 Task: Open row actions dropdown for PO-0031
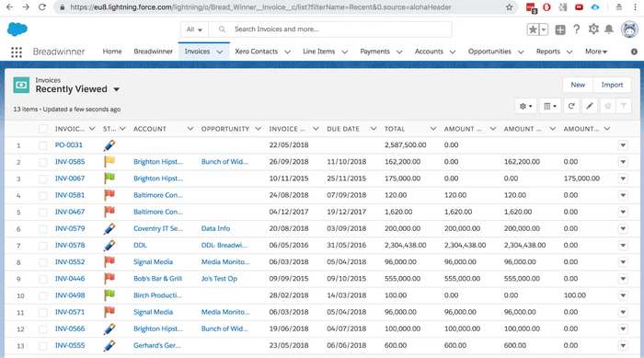tap(623, 145)
